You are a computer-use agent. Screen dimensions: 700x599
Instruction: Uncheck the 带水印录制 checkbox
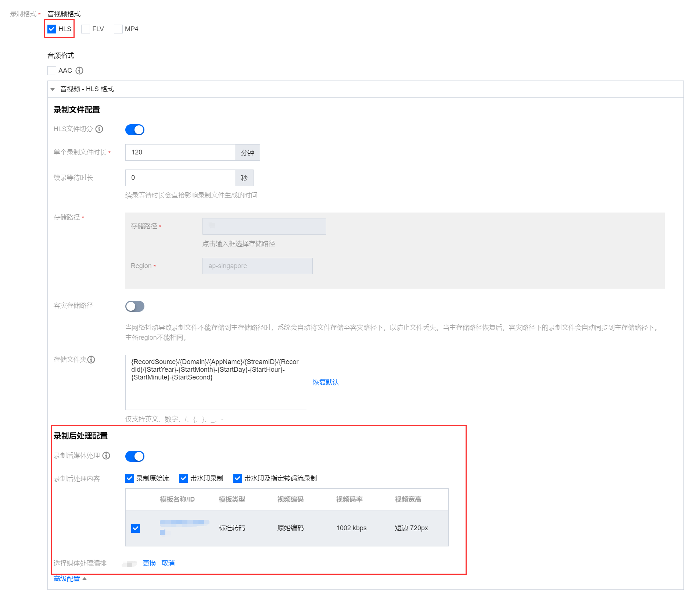click(183, 478)
